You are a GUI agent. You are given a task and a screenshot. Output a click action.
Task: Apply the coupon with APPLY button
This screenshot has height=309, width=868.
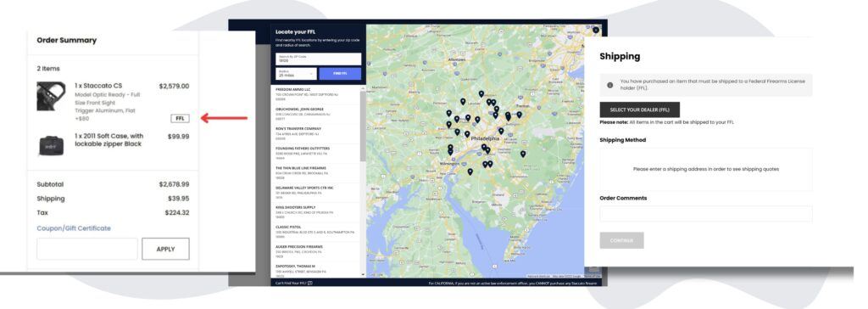pos(165,249)
